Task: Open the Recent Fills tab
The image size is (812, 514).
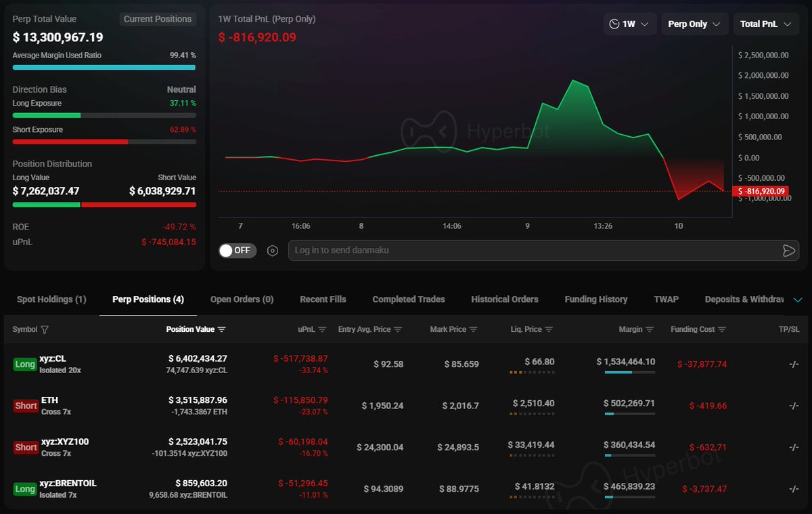Action: [x=323, y=299]
